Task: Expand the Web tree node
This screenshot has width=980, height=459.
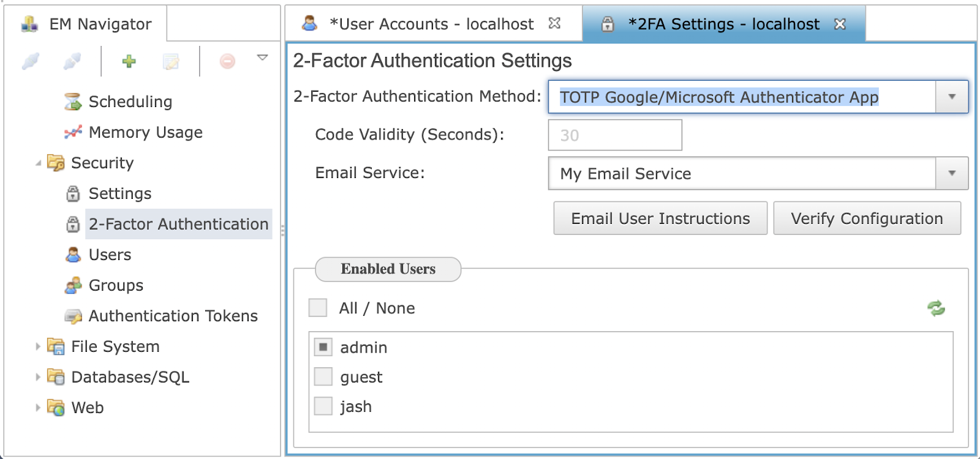Action: [x=38, y=408]
